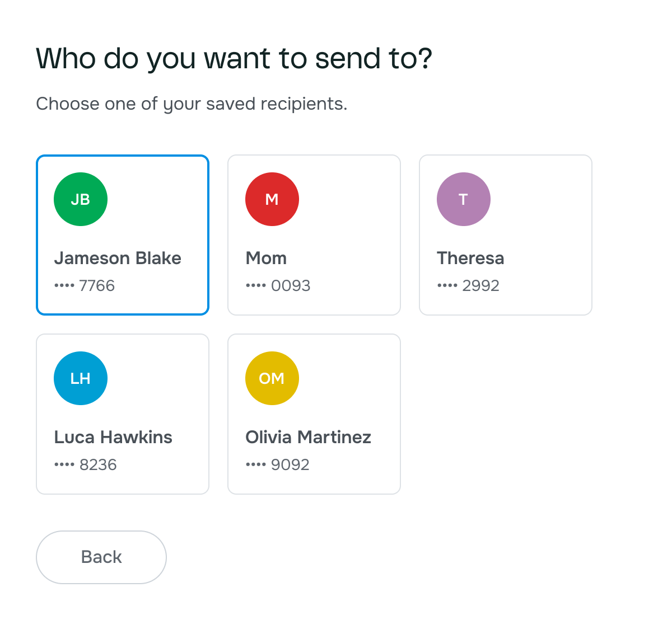
Task: Select the Theresa recipient card
Action: tap(505, 235)
